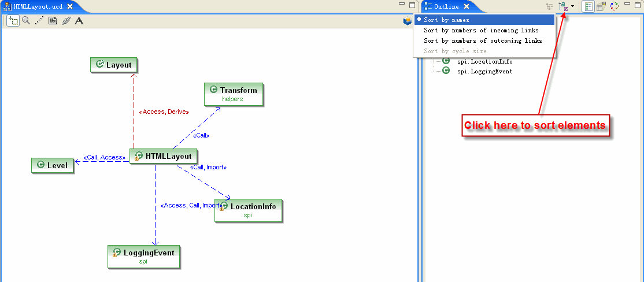Select the HTMLLayout class node
The height and width of the screenshot is (282, 644).
tap(164, 157)
